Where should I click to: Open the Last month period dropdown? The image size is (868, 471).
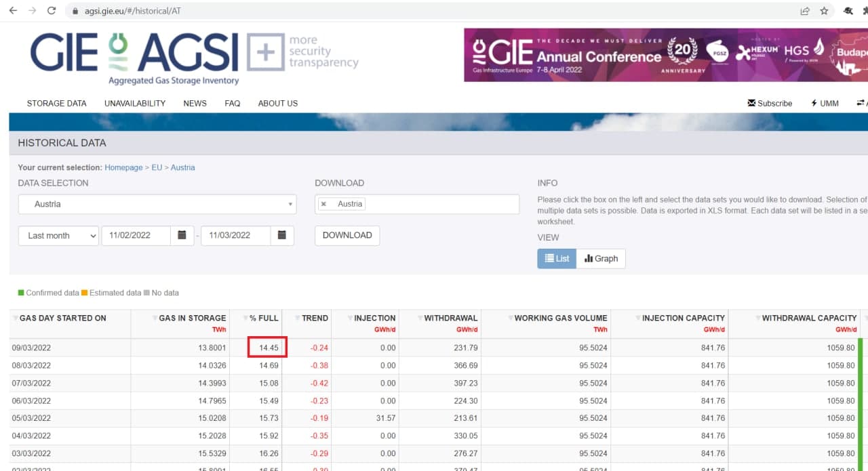(x=58, y=235)
